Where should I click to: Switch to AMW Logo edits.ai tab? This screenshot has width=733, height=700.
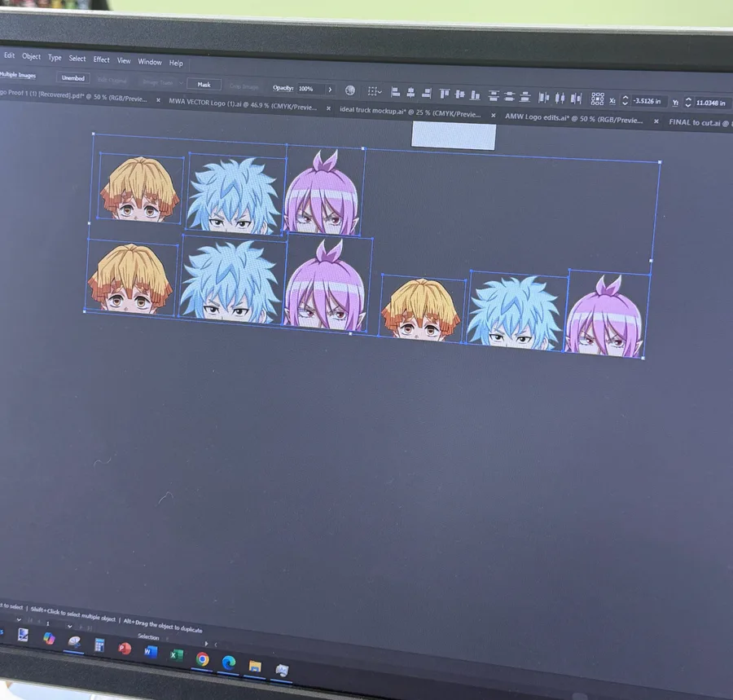click(x=573, y=118)
